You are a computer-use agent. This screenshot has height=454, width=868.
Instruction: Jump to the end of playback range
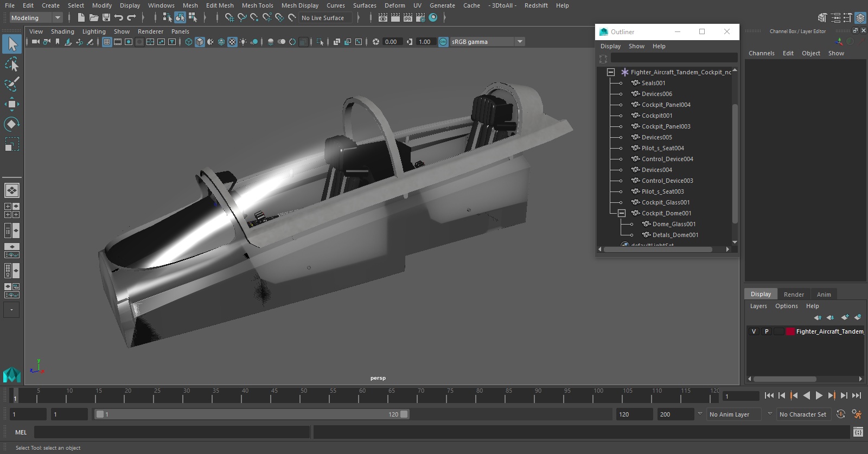pos(857,396)
